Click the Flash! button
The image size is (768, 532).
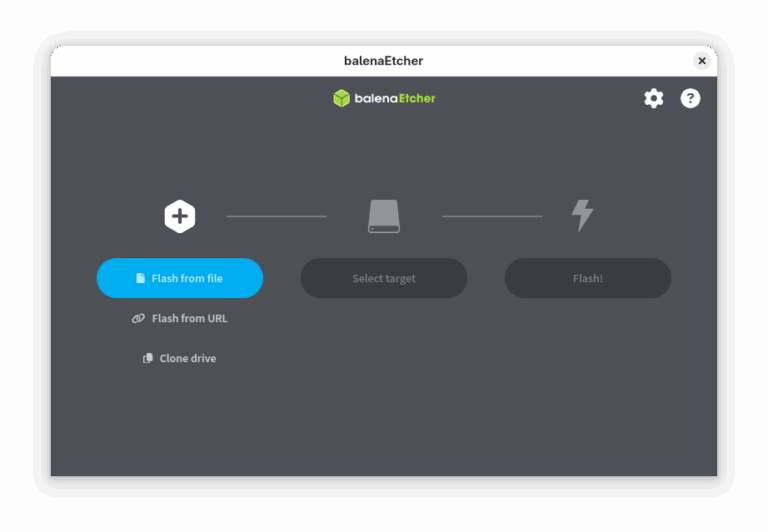[x=588, y=278]
